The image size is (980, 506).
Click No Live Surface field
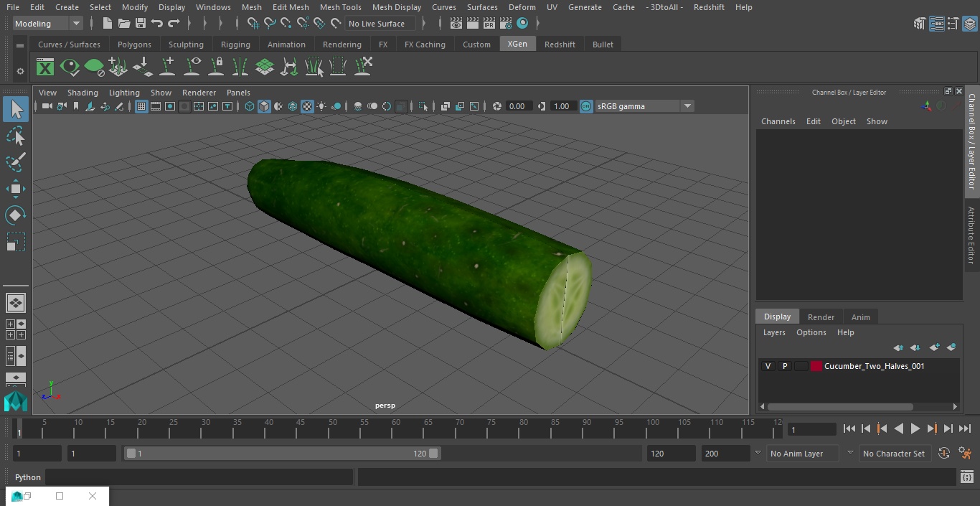[x=380, y=24]
